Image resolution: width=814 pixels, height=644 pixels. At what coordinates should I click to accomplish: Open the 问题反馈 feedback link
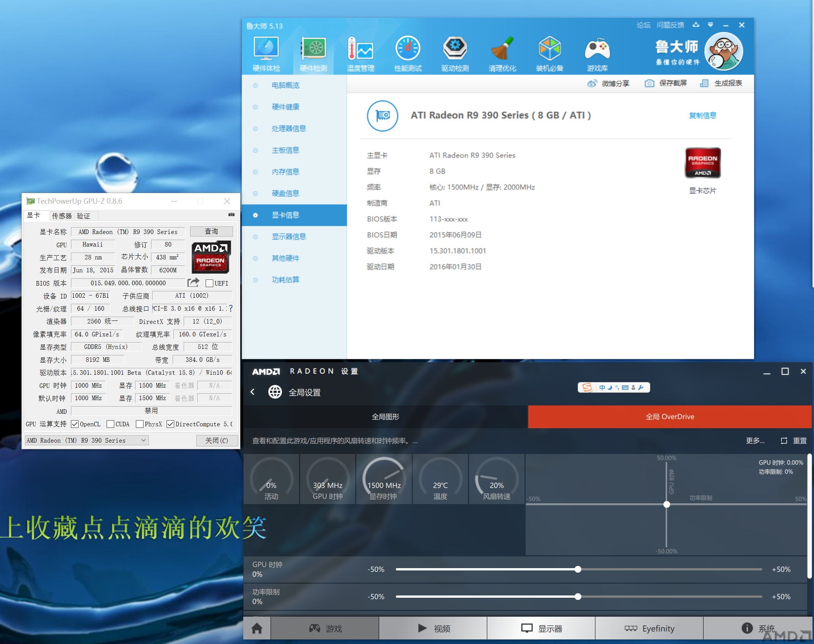click(670, 25)
